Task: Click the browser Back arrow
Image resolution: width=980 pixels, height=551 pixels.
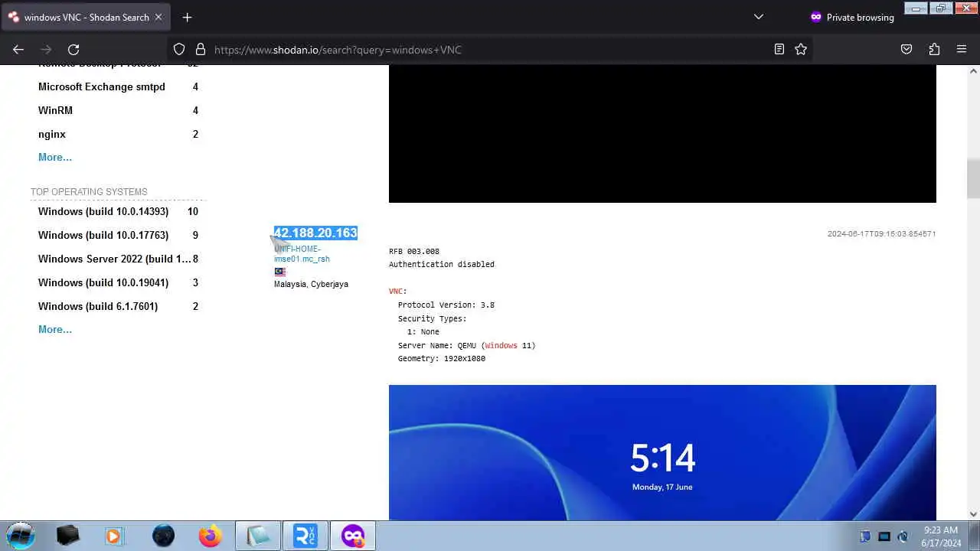Action: [18, 49]
